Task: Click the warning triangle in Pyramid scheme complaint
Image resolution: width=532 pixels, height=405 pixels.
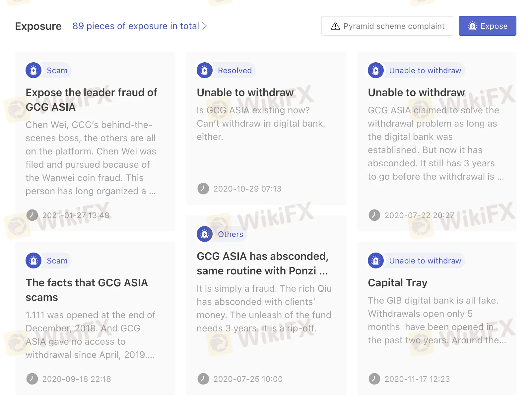Action: pos(336,26)
